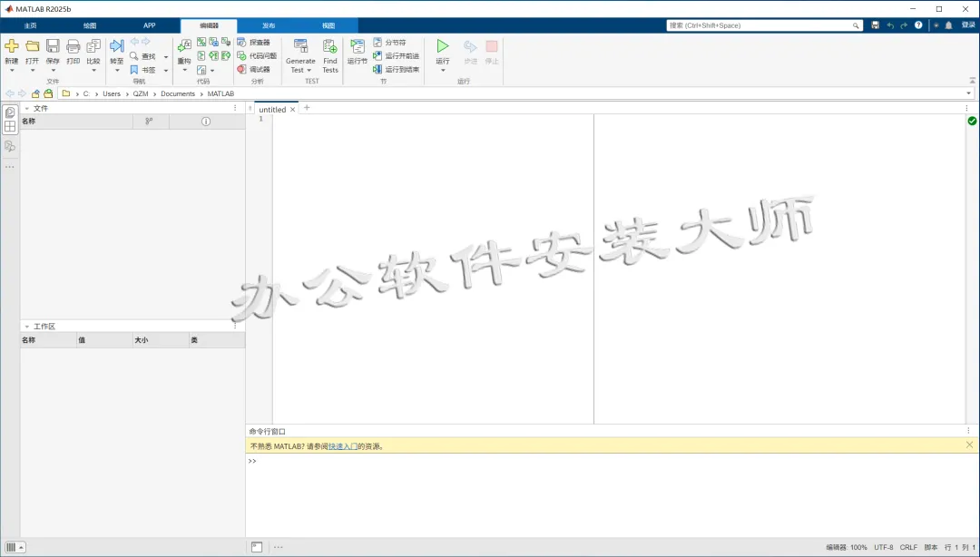Collapse the 工作区 panel triangle
Viewport: 980px width, 557px height.
[x=26, y=327]
